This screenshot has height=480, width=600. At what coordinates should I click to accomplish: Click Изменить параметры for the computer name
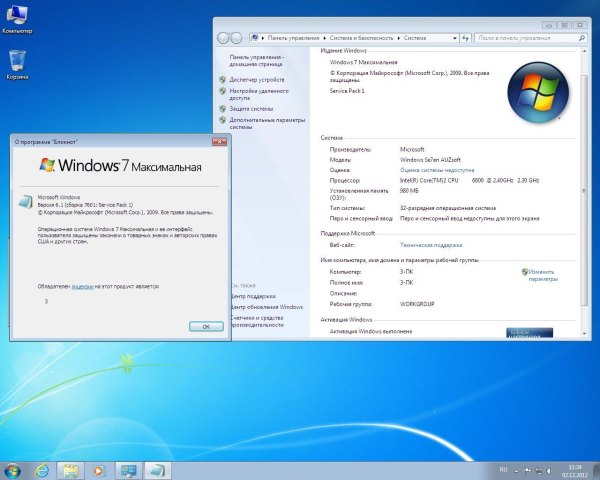(x=543, y=275)
